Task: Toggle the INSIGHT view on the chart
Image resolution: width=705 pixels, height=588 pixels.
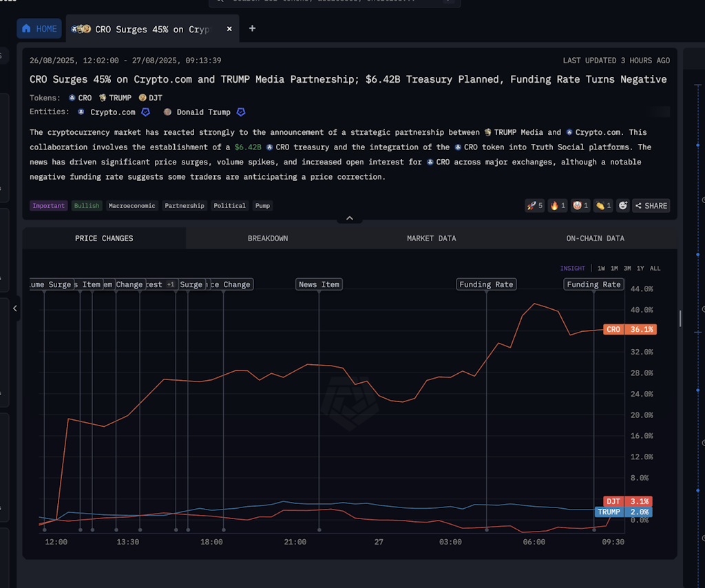Action: pos(573,269)
